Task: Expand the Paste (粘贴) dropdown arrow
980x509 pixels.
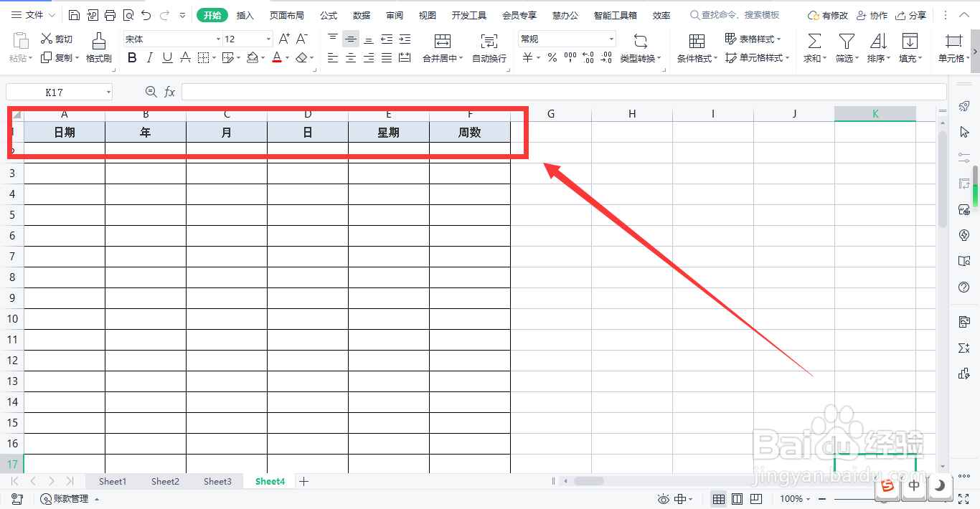Action: click(30, 59)
